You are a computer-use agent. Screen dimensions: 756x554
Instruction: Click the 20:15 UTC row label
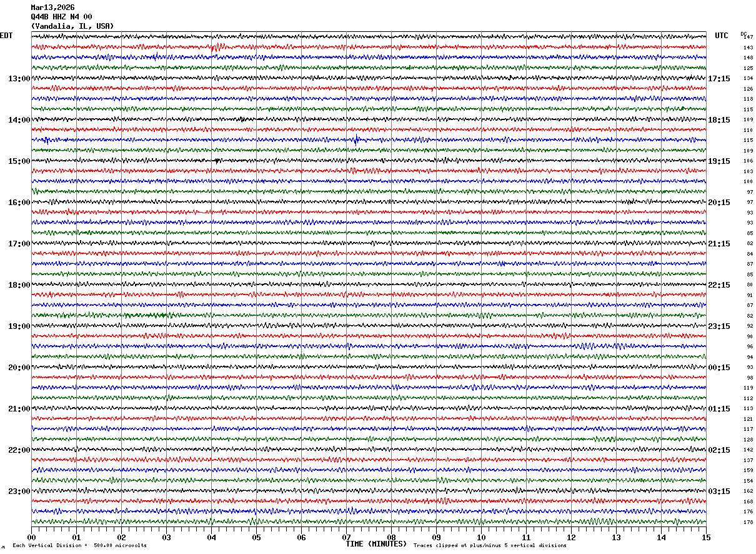click(x=719, y=203)
